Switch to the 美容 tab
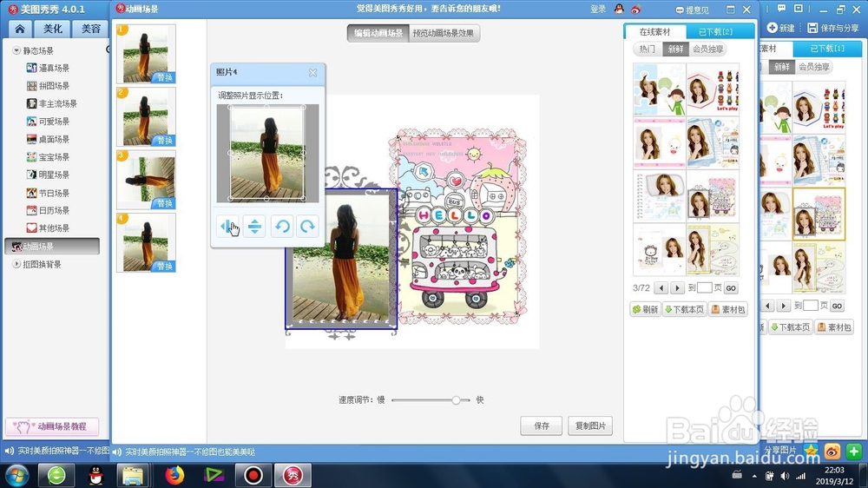The width and height of the screenshot is (868, 488). click(x=90, y=29)
